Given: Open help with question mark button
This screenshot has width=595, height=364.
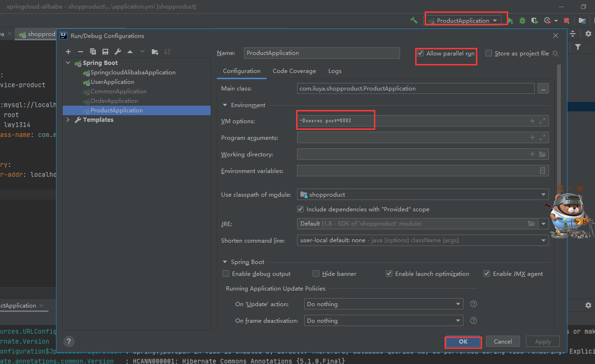Looking at the screenshot, I should pos(69,341).
